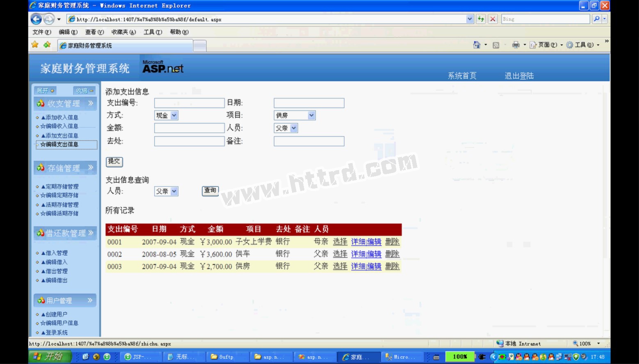Open Favorites star icon
The width and height of the screenshot is (639, 364).
pyautogui.click(x=35, y=45)
